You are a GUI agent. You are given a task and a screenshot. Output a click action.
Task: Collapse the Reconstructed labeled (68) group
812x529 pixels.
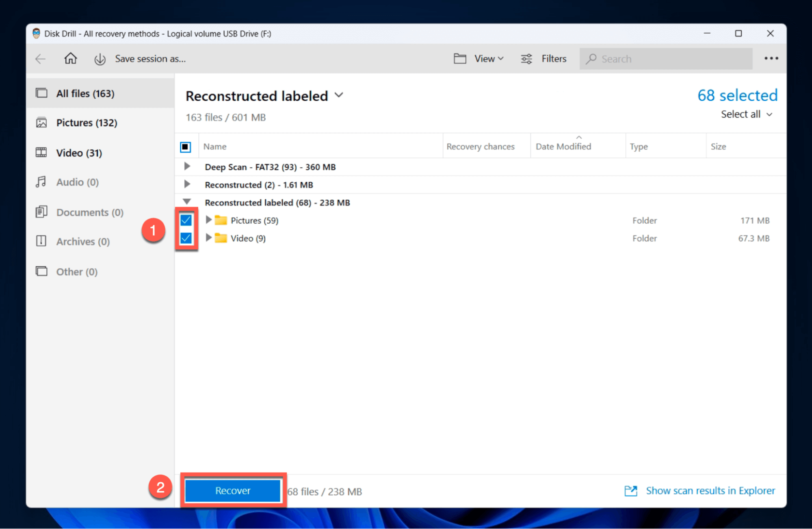click(x=187, y=201)
